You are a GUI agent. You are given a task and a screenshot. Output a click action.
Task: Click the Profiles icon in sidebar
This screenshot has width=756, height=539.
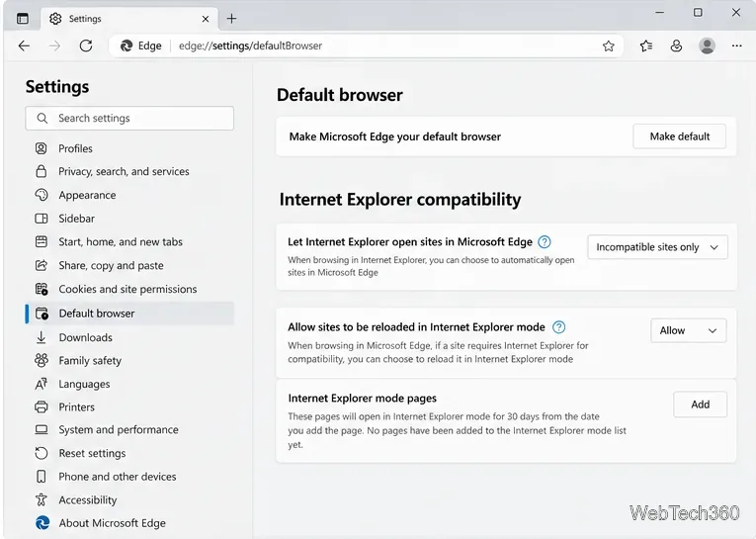(41, 148)
